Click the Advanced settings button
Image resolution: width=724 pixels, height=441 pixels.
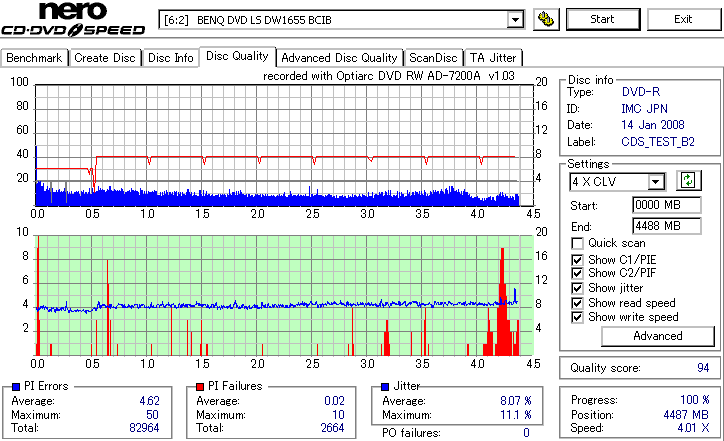point(658,336)
